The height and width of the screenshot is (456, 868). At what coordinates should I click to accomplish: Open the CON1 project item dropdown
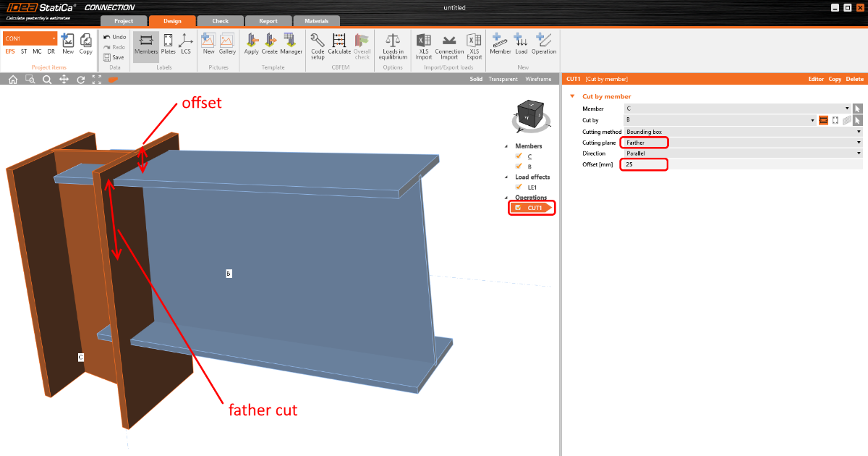pyautogui.click(x=30, y=38)
